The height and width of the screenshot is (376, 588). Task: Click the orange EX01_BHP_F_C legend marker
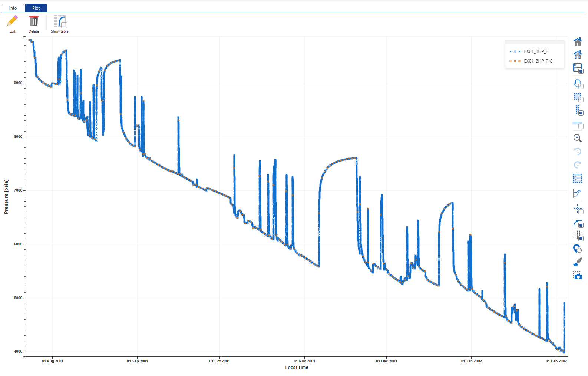(x=515, y=61)
